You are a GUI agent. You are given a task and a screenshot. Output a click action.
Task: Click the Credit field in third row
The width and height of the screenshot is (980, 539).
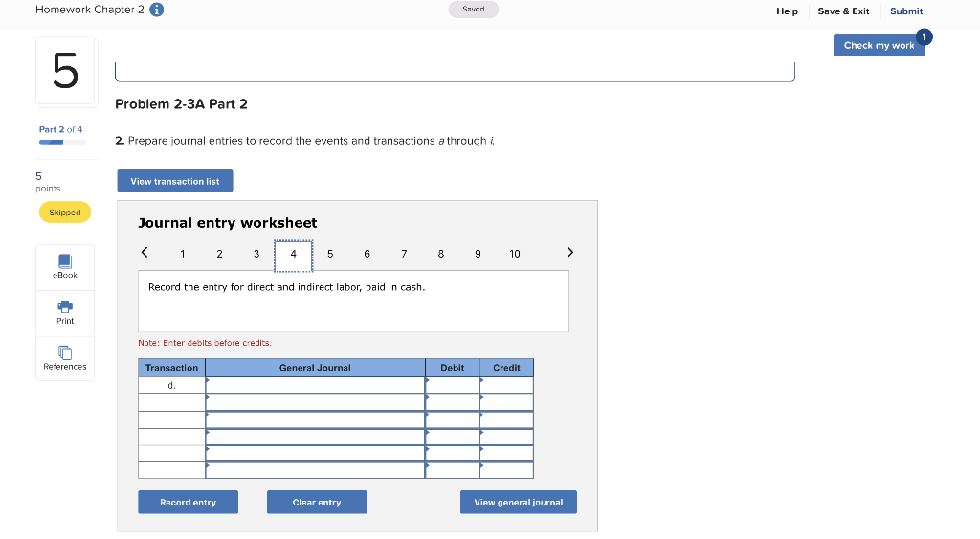point(507,419)
